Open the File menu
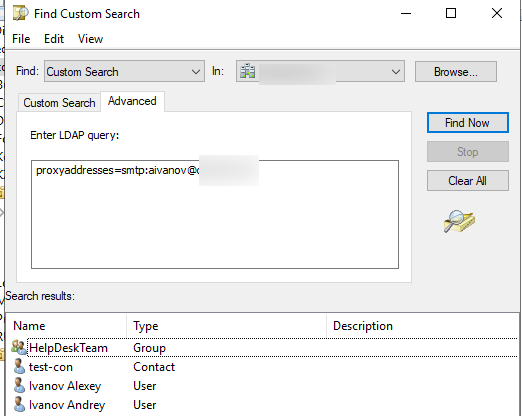The image size is (522, 416). click(21, 39)
